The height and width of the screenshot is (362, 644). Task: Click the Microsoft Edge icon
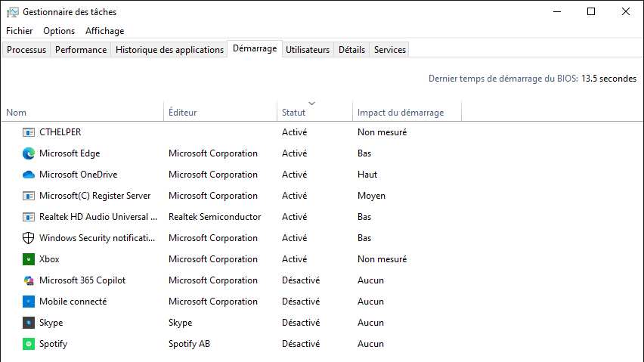pyautogui.click(x=28, y=153)
